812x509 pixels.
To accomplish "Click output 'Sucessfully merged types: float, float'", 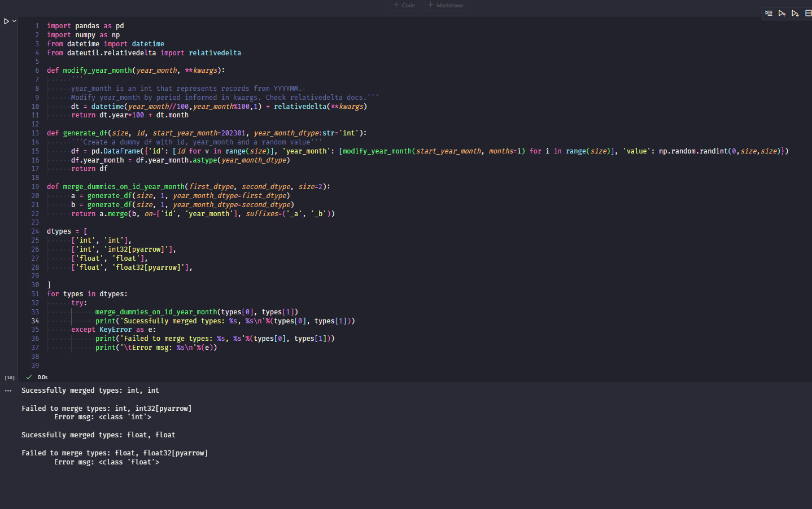I will [98, 435].
